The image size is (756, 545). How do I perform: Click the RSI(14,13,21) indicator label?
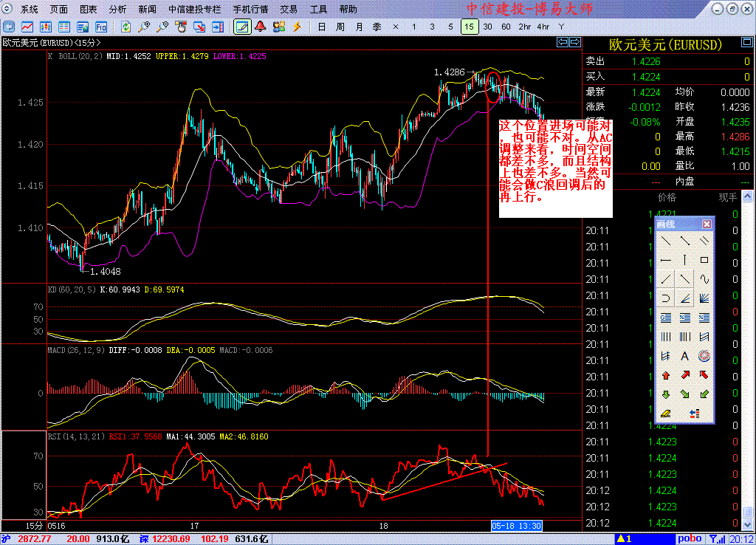[x=76, y=436]
